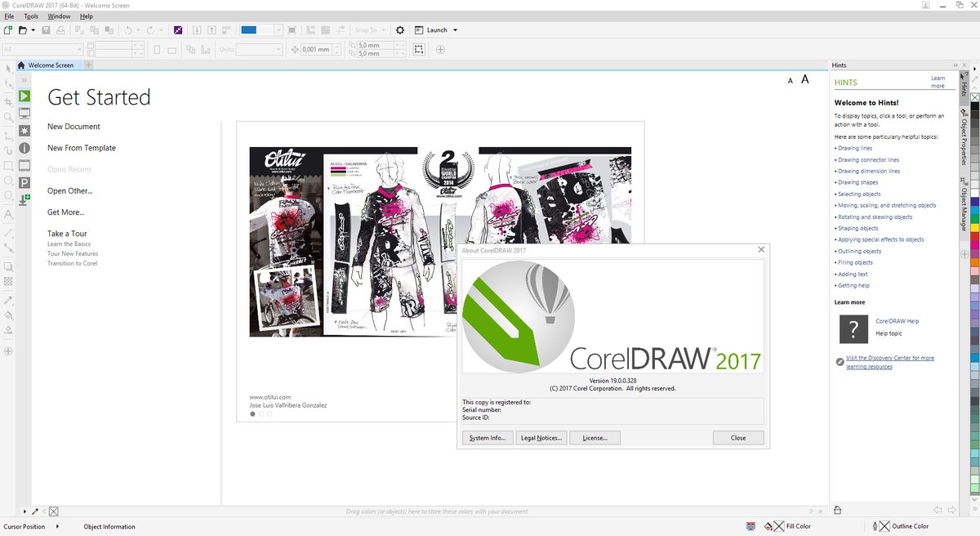This screenshot has height=536, width=980.
Task: Open the Options gear on the toolbar
Action: 399,29
